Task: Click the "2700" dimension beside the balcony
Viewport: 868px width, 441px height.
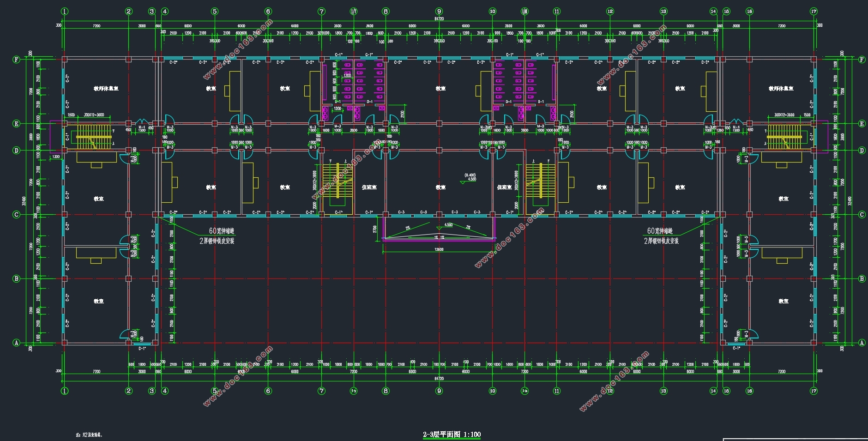Action: (375, 229)
